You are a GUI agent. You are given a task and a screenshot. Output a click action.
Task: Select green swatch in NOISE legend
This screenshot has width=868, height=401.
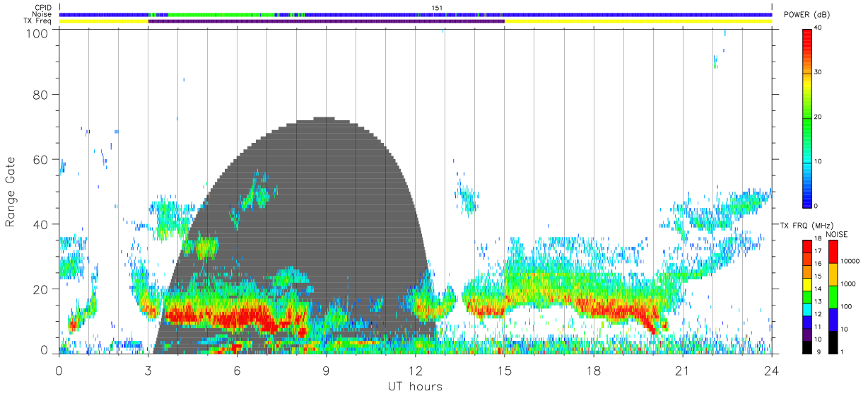click(x=833, y=296)
